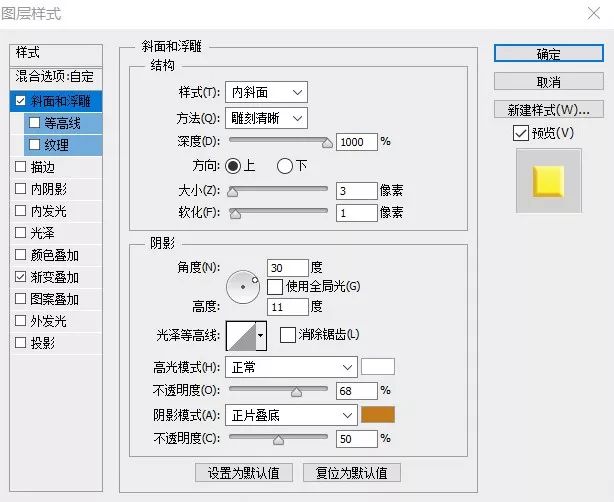Select the 下 direction radio button
This screenshot has width=614, height=502.
pos(284,165)
